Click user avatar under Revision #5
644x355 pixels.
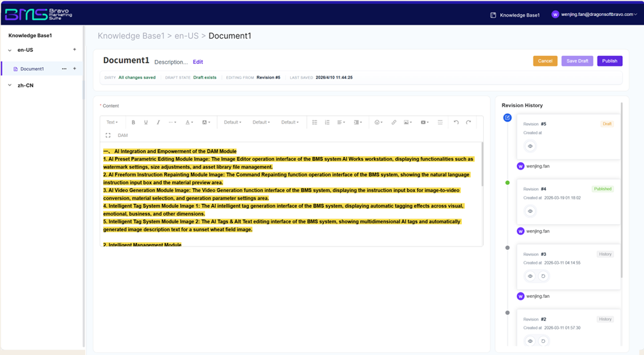click(x=520, y=166)
